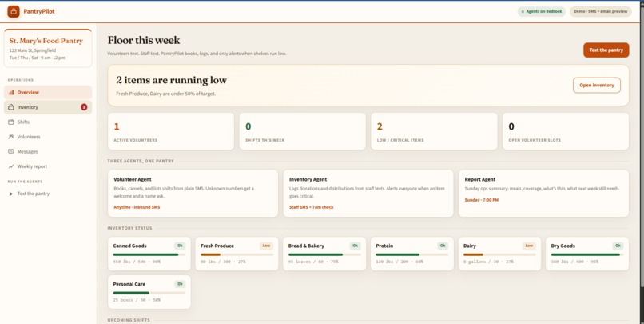
Task: Open Weekly report in the sidebar
Action: [x=48, y=166]
